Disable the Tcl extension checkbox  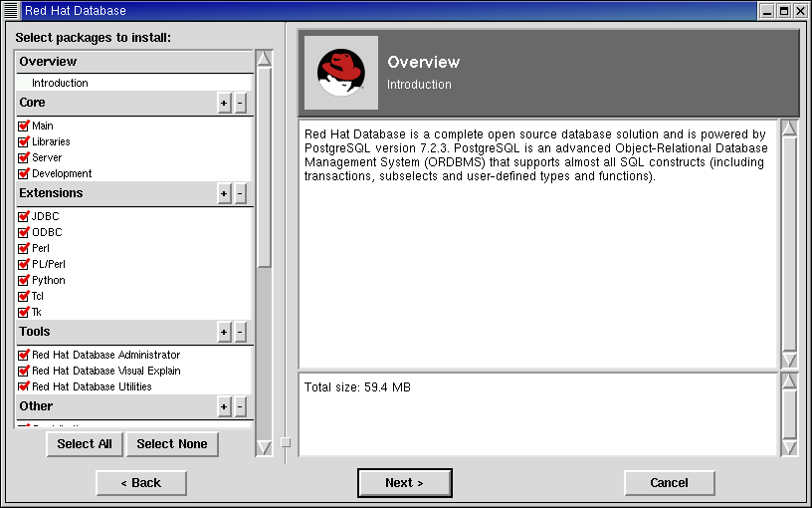point(23,297)
